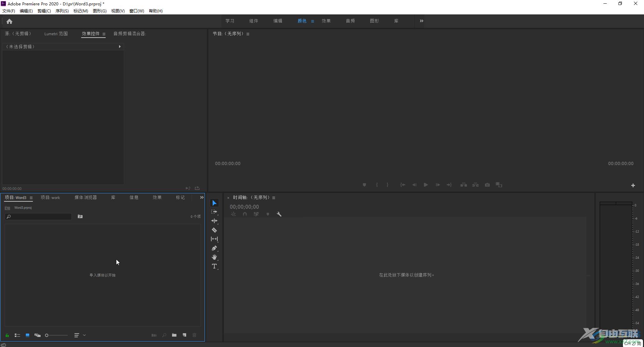Image resolution: width=644 pixels, height=347 pixels.
Task: Click the Export Frame camera icon
Action: tap(487, 185)
